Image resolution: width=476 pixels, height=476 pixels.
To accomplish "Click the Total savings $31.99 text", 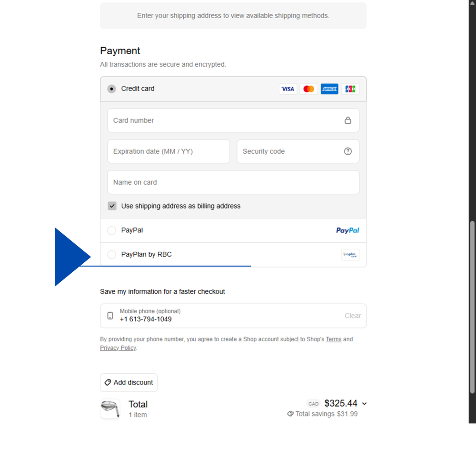I will [x=327, y=414].
